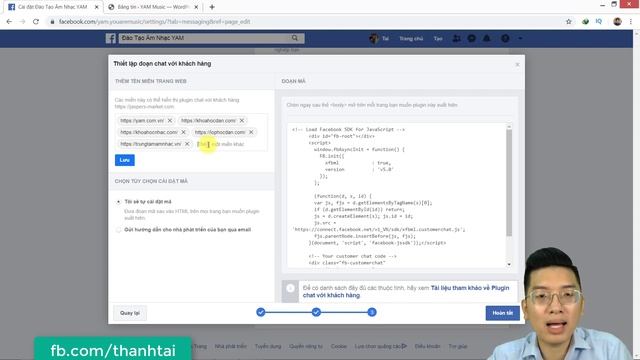Restore down the Chrome window

click(614, 4)
